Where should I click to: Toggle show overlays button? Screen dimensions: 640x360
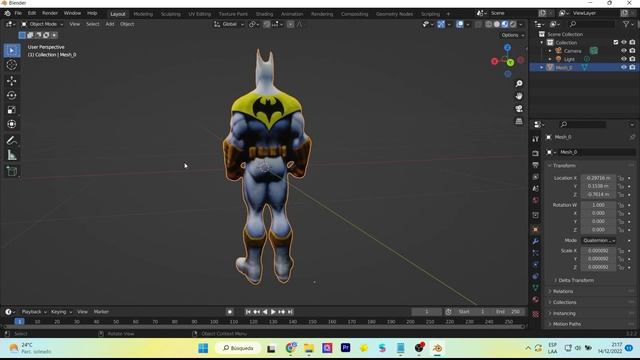pyautogui.click(x=460, y=24)
